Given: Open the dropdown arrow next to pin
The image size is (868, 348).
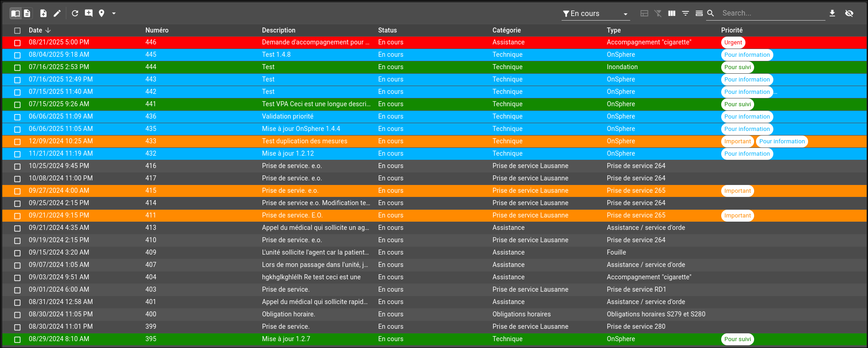Looking at the screenshot, I should tap(114, 13).
